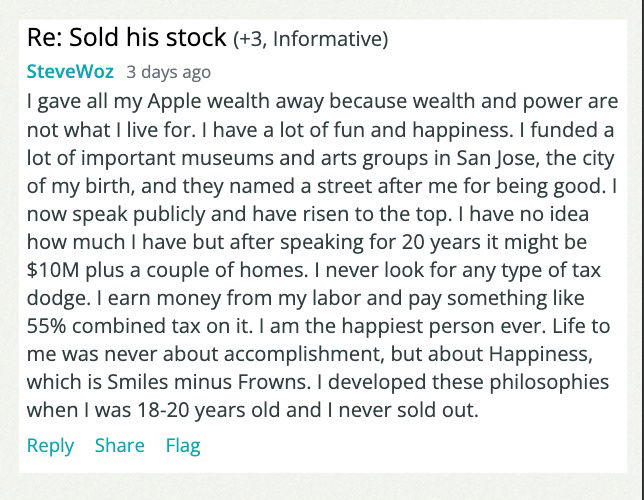
Task: Share this comment
Action: 119,446
